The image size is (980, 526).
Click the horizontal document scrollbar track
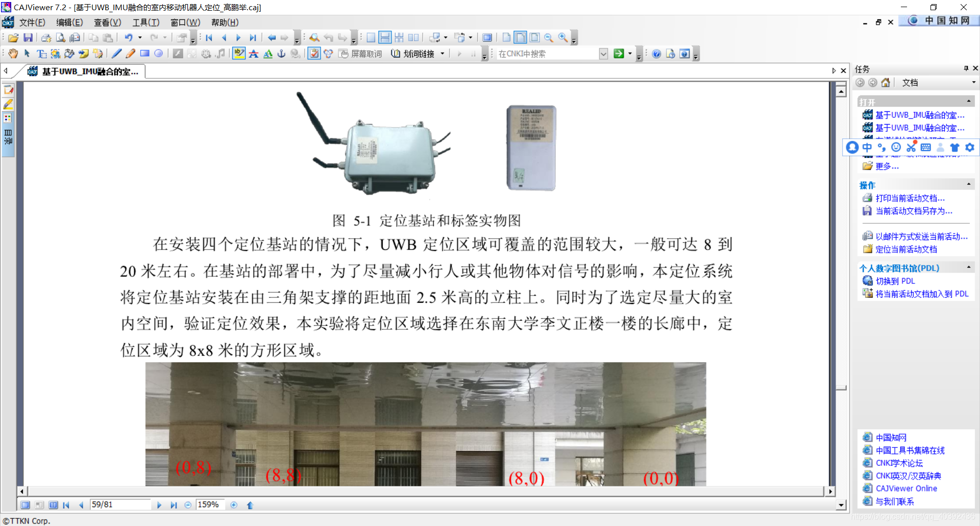click(425, 491)
